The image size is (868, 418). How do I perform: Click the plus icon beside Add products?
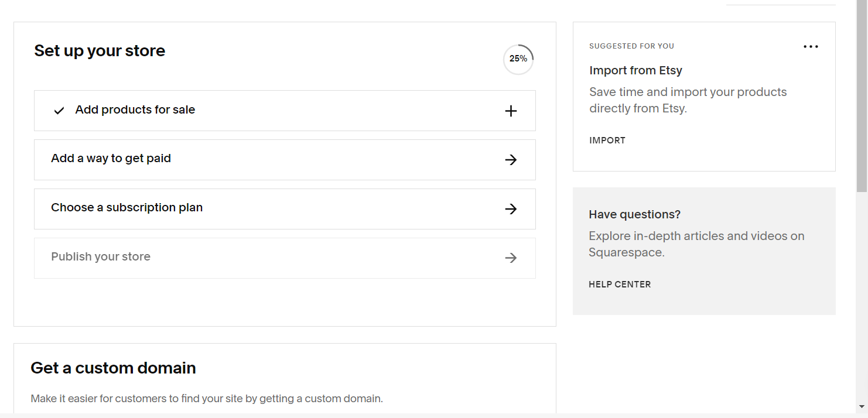click(511, 111)
